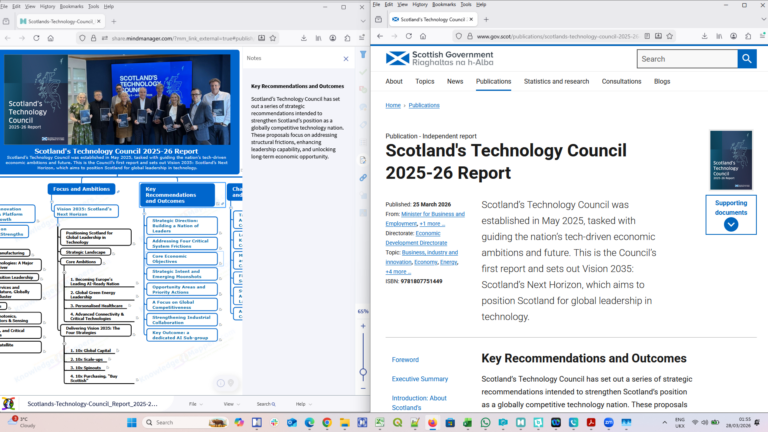
Task: Open Help menu in right browser window
Action: click(481, 4)
